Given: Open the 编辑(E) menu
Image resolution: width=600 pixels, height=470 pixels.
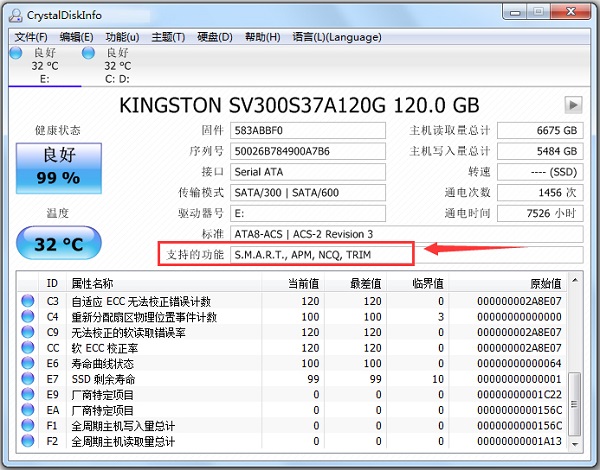Looking at the screenshot, I should 77,37.
